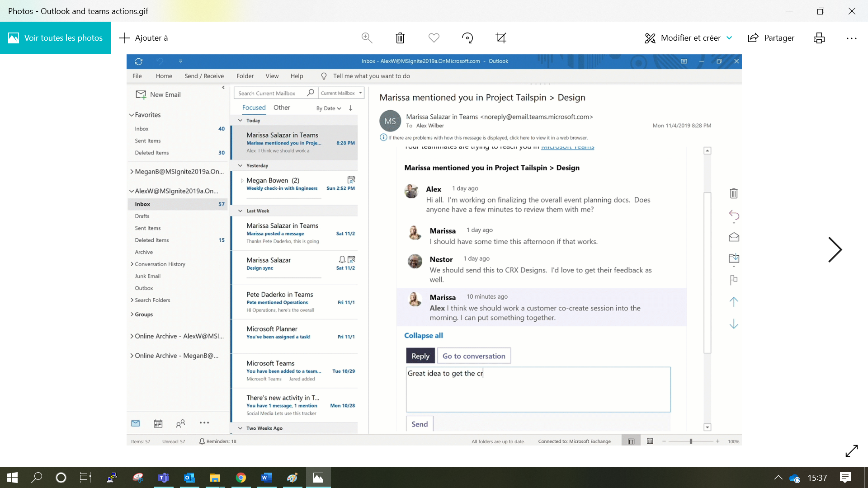868x488 pixels.
Task: Open the Send / Receive tab
Action: point(204,76)
